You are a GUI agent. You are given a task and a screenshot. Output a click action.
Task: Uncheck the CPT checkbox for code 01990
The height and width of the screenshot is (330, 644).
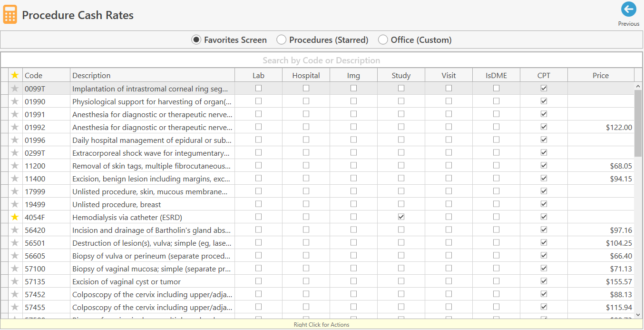tap(543, 101)
